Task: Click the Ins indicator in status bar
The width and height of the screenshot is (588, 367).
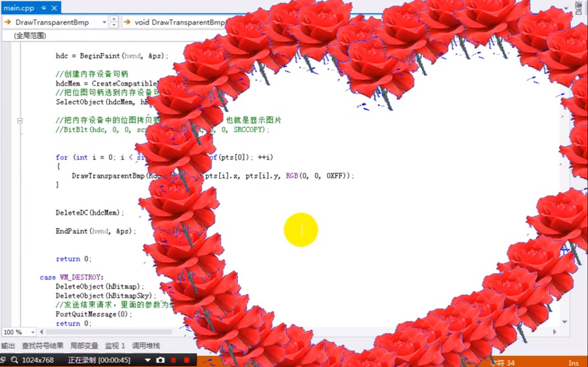Action: 573,363
